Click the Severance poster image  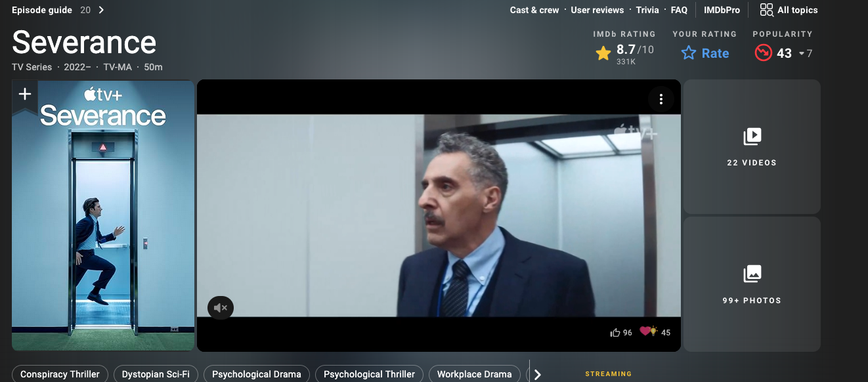[x=103, y=215]
